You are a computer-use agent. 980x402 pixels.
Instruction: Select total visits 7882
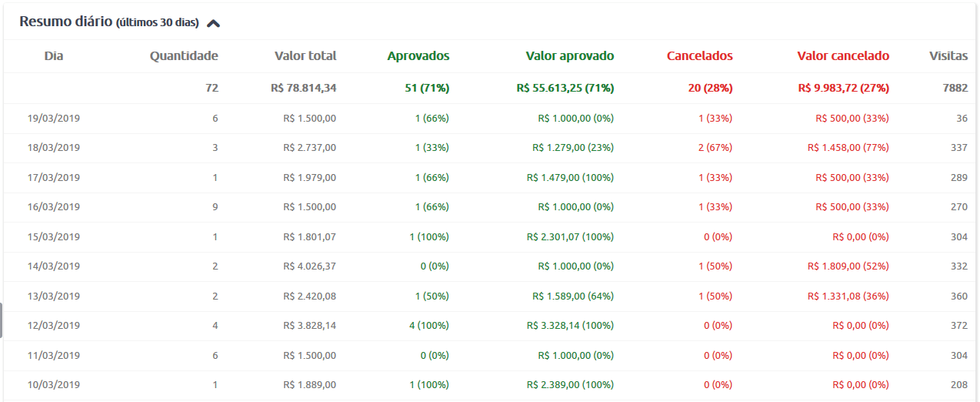[955, 88]
